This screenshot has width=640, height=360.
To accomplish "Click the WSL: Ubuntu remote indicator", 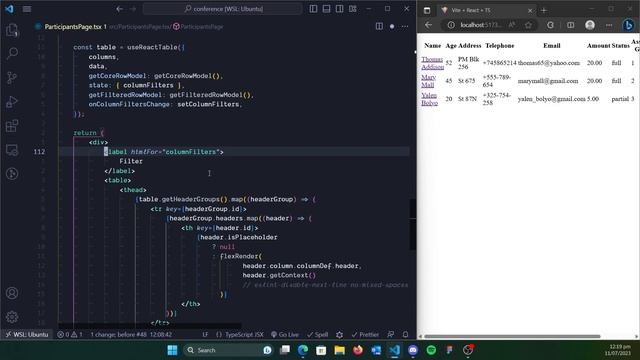I will (x=27, y=335).
